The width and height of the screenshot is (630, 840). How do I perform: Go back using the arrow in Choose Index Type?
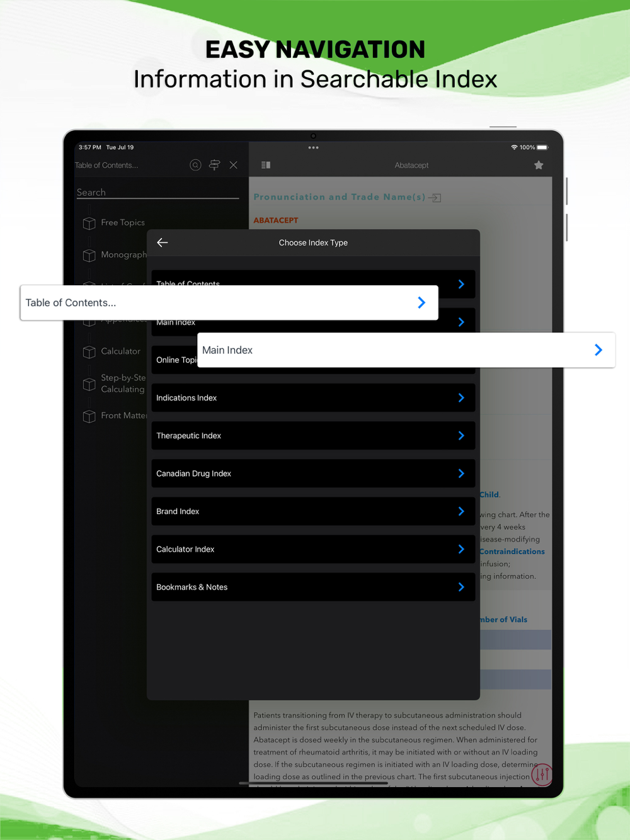click(x=163, y=242)
